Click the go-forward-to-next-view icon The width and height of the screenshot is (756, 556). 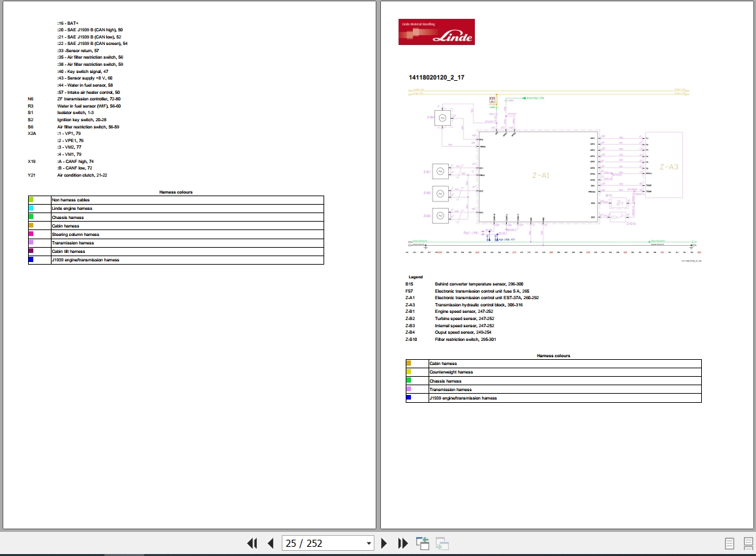(x=442, y=544)
